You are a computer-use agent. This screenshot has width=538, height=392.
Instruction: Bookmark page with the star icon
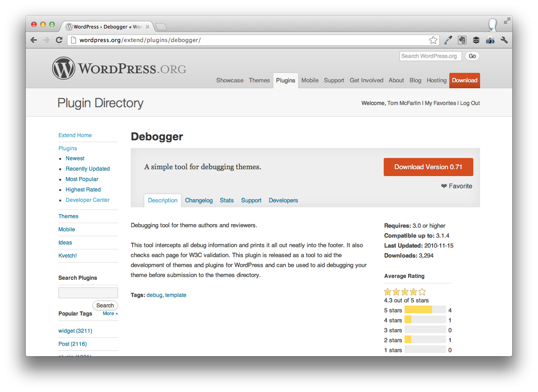433,40
